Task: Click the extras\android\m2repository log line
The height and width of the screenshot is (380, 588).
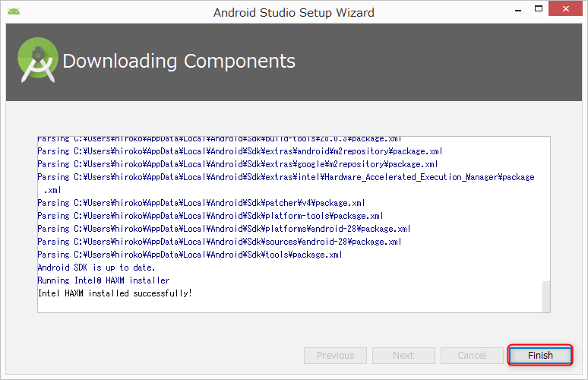Action: coord(239,151)
